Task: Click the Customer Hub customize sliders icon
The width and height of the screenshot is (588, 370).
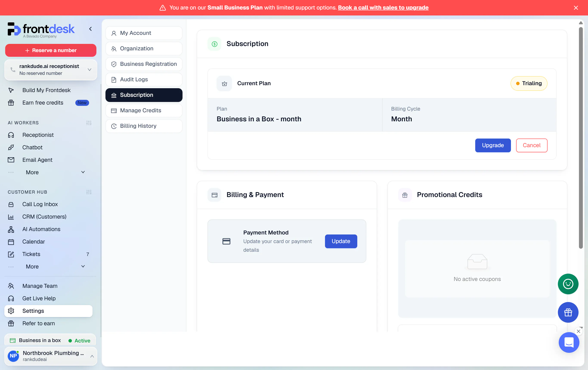Action: [x=89, y=192]
